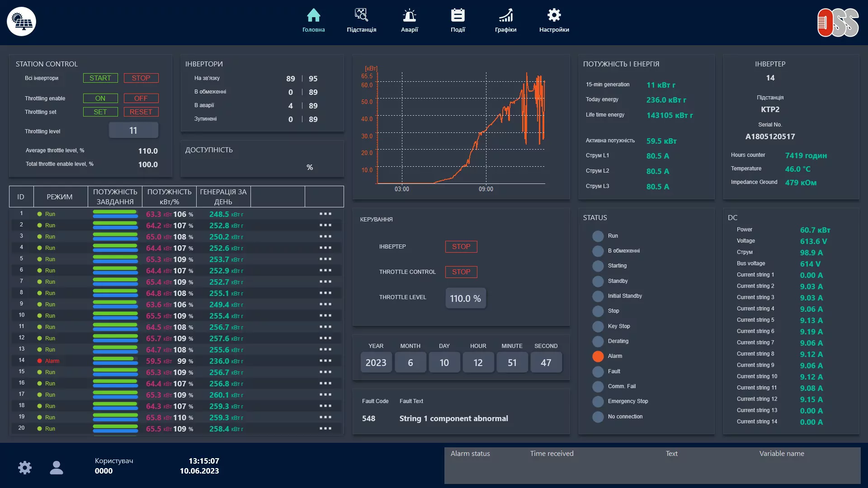Turn Throttling enable OFF
The image size is (868, 488).
pyautogui.click(x=141, y=98)
